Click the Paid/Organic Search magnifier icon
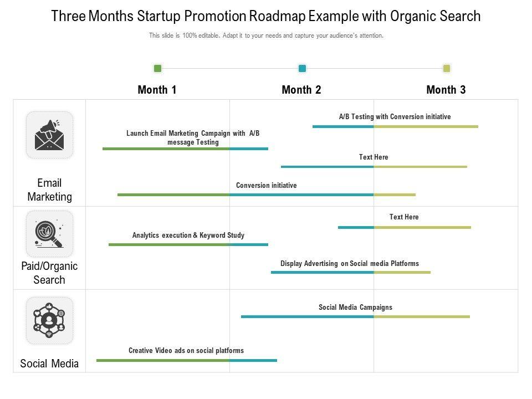532x399 pixels. tap(49, 233)
